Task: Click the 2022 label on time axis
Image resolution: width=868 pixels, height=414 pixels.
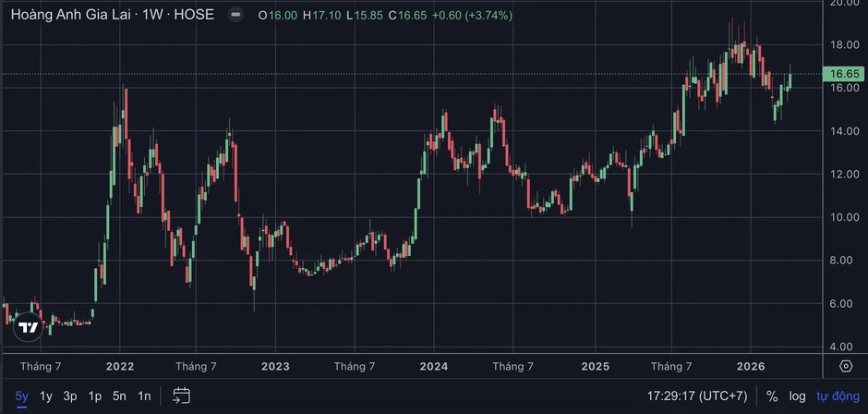Action: tap(120, 366)
